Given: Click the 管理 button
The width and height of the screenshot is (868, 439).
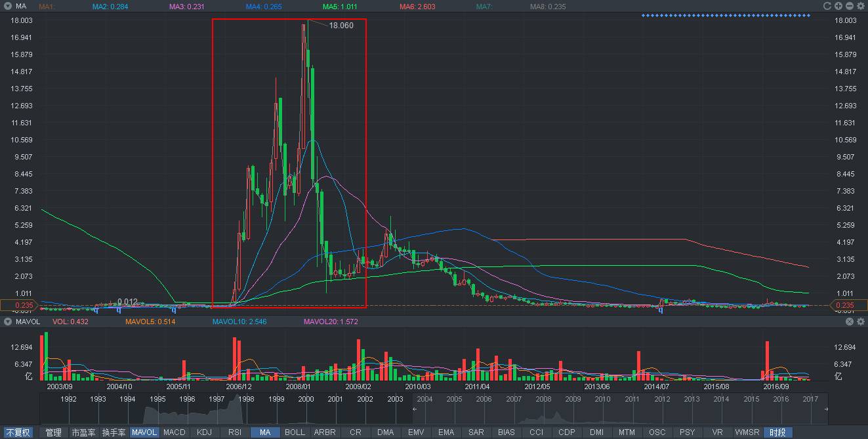Looking at the screenshot, I should coord(53,432).
